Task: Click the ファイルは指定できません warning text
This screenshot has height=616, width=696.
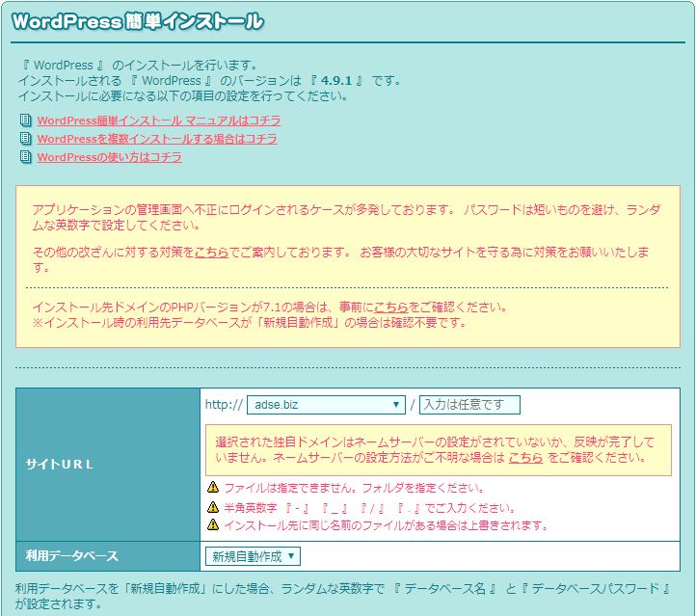Action: (354, 488)
